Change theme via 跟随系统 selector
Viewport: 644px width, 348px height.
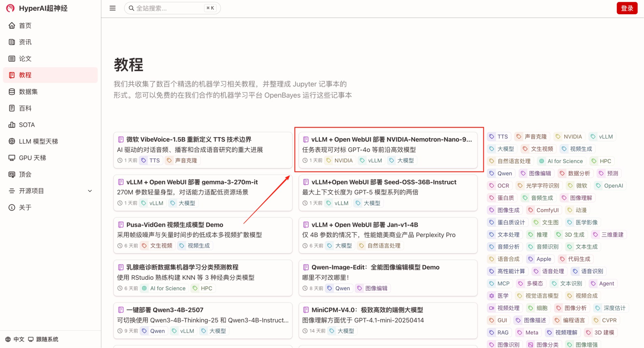coord(43,339)
